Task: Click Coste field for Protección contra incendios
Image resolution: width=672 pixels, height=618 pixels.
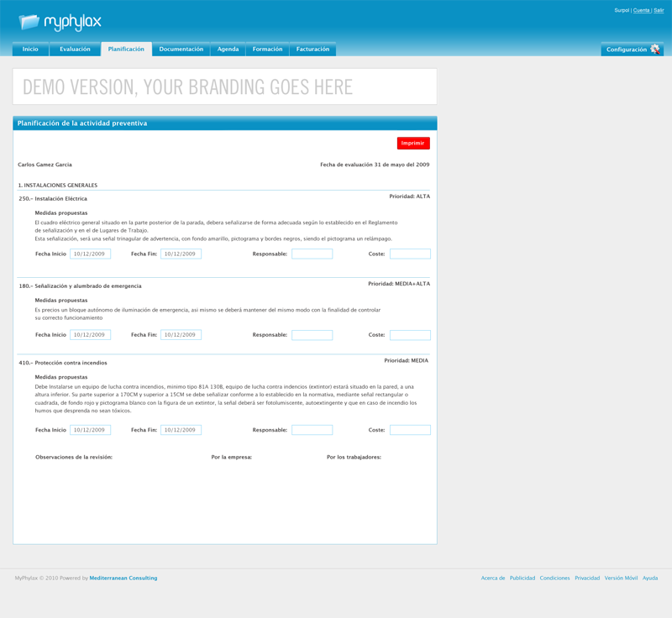Action: [410, 430]
